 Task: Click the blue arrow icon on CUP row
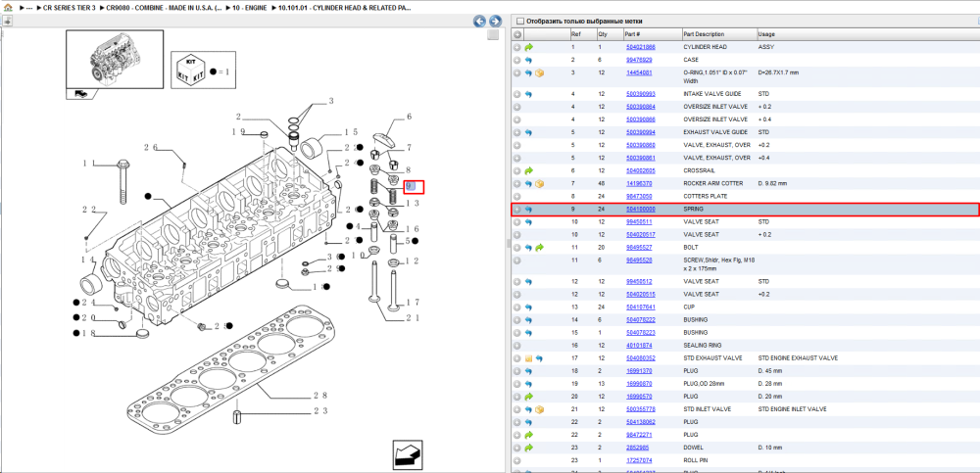528,307
